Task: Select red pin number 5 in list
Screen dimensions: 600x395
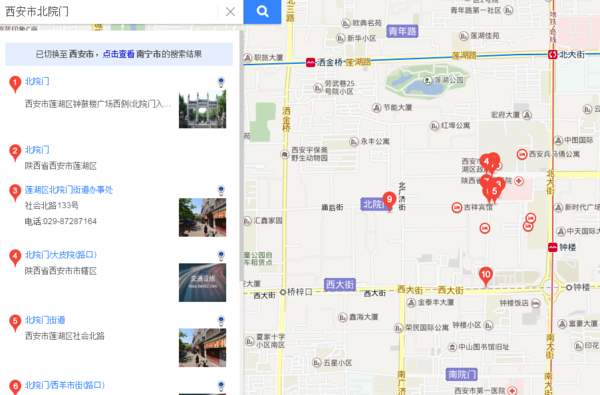Action: (x=15, y=323)
